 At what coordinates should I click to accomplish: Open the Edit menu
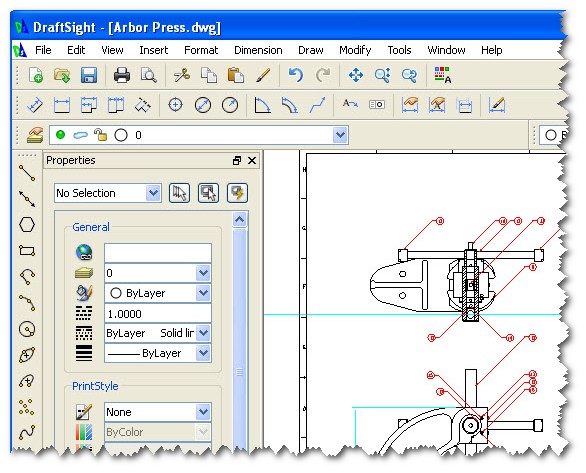click(76, 50)
